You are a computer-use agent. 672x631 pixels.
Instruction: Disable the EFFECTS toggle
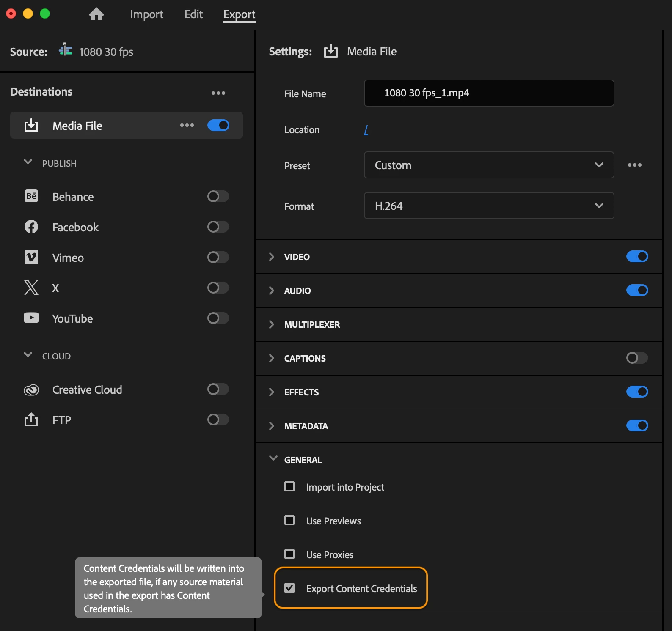637,392
